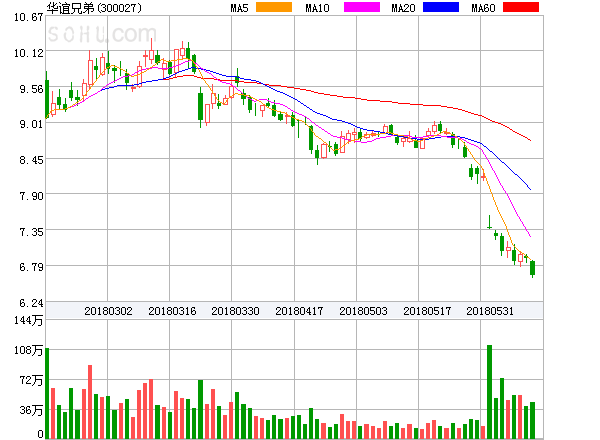This screenshot has width=600, height=440.
Task: Click the 9.56 price axis label
Action: (x=31, y=89)
